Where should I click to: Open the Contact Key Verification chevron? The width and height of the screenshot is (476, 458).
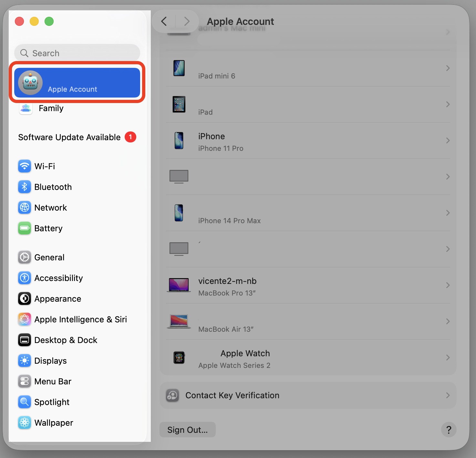click(448, 395)
